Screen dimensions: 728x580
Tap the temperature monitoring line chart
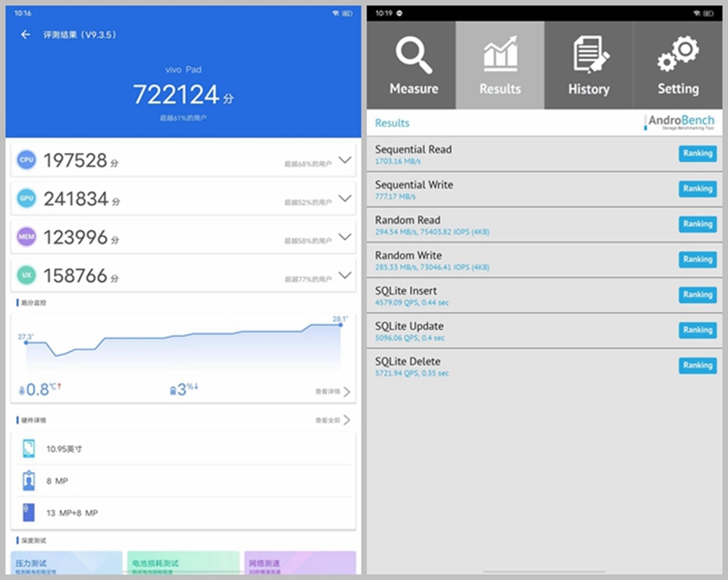[x=183, y=346]
